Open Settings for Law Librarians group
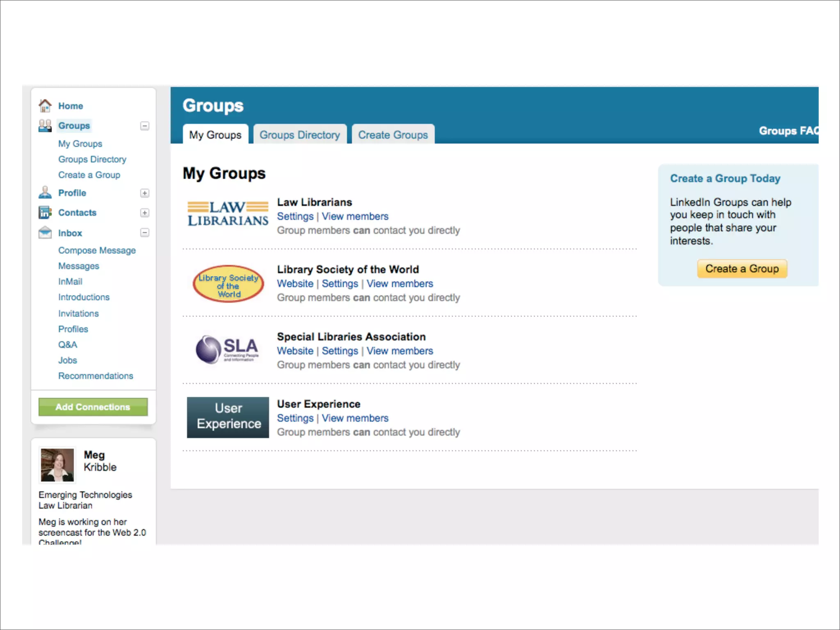Screen dimensions: 840x630 (295, 216)
